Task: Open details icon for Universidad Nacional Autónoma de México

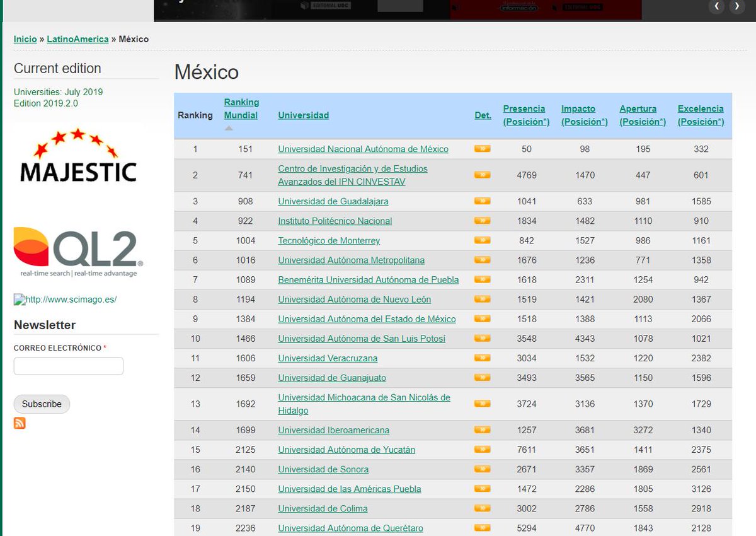Action: pyautogui.click(x=483, y=149)
